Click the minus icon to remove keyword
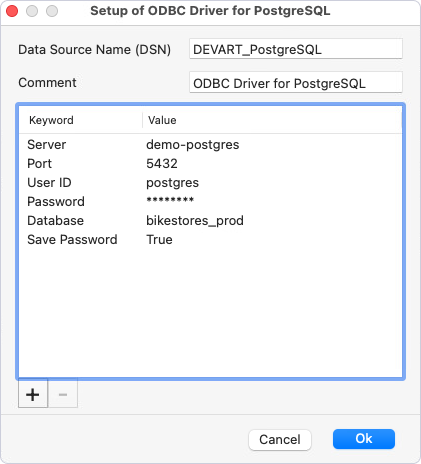 63,394
